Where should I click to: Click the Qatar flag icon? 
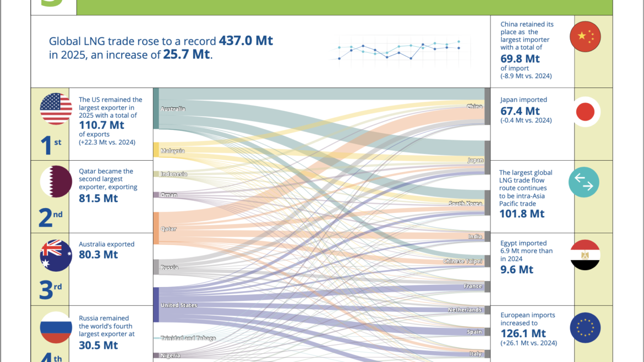tap(56, 182)
